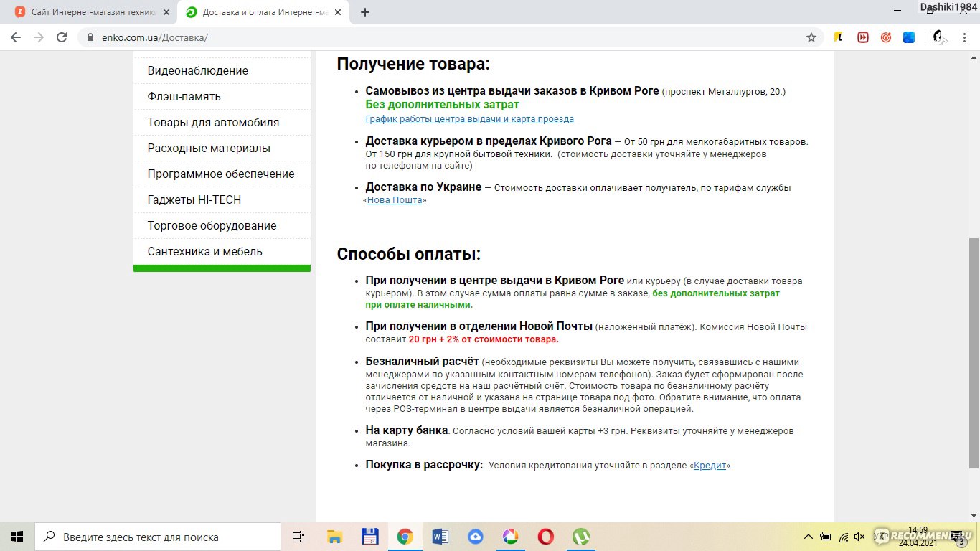Viewport: 980px width, 551px height.
Task: Open the 'Торговое оборудование' category
Action: 212,225
